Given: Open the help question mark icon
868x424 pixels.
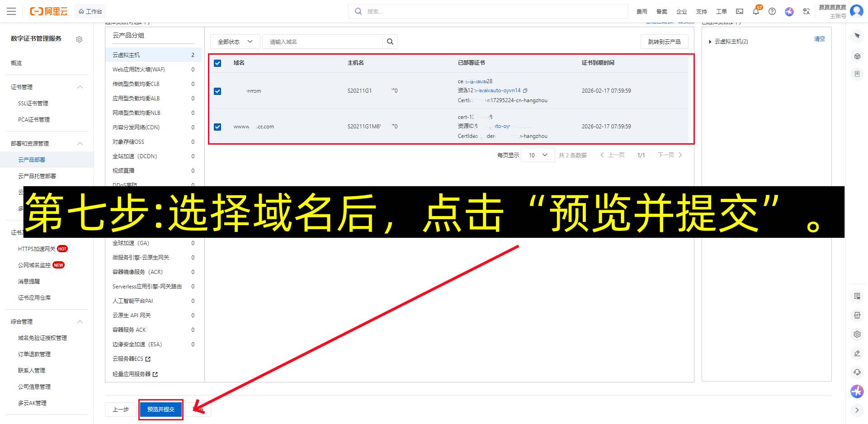Looking at the screenshot, I should tap(772, 11).
